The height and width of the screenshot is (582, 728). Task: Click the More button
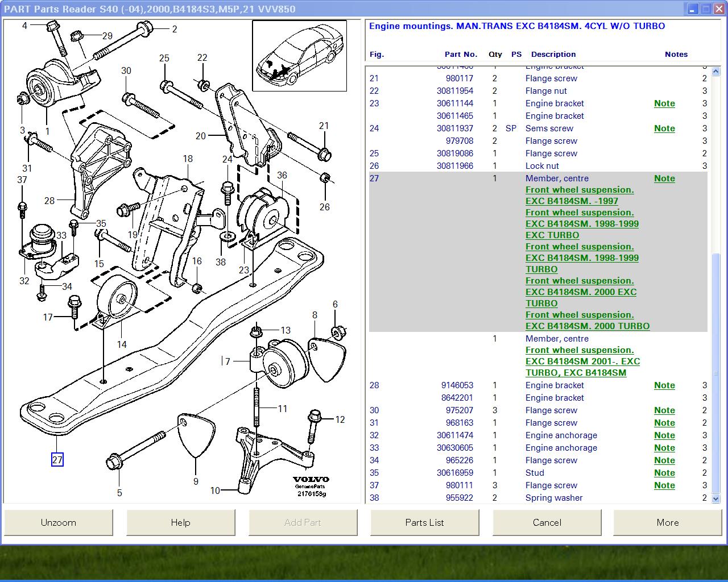tap(668, 522)
